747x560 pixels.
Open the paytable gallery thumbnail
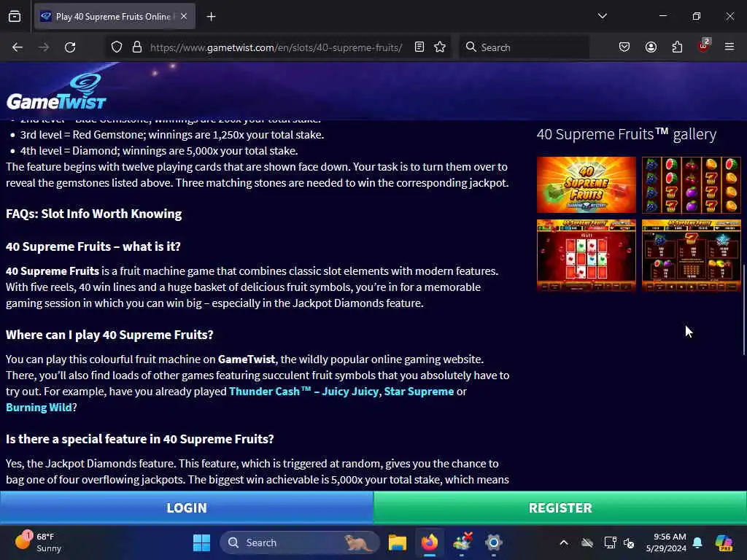click(692, 255)
